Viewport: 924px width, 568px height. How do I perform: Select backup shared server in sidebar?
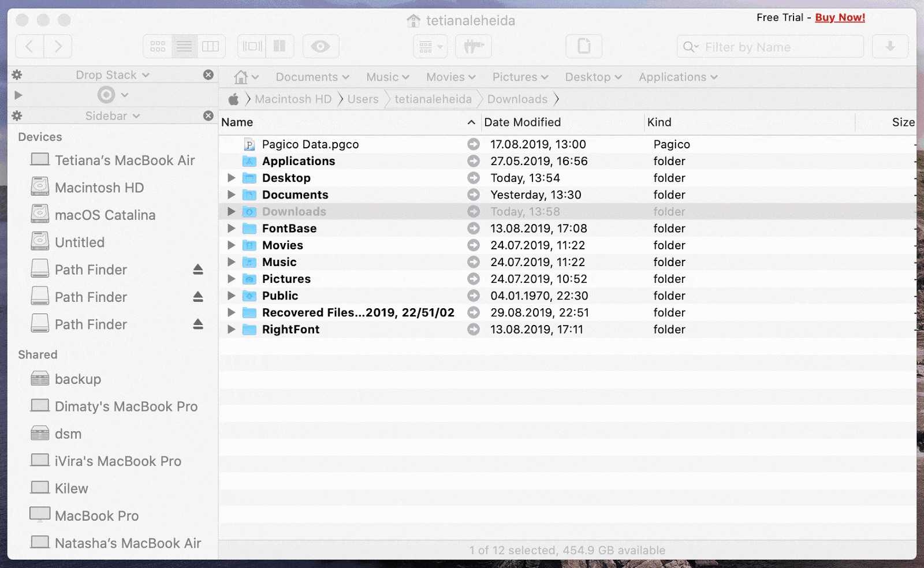pos(66,379)
